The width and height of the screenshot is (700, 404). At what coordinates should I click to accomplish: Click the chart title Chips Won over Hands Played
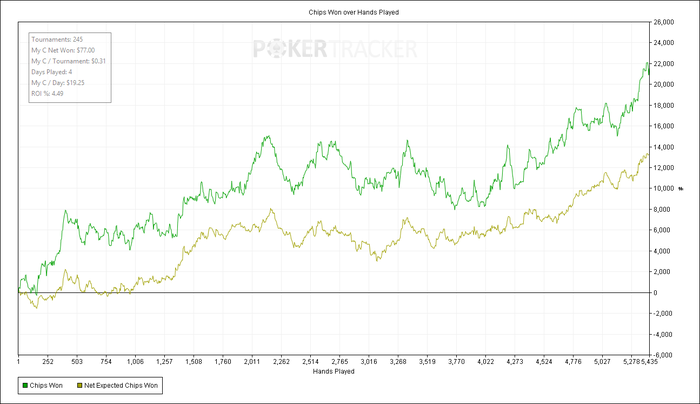(354, 12)
